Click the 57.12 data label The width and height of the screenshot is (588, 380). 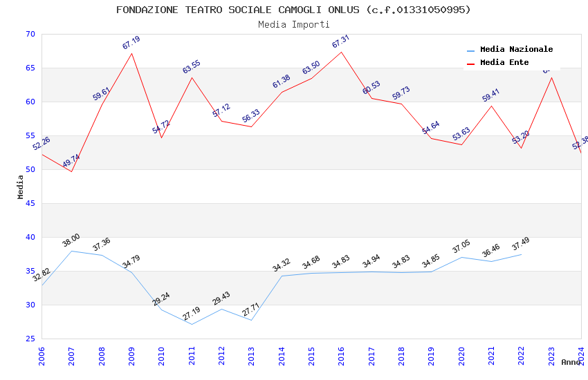click(x=221, y=111)
